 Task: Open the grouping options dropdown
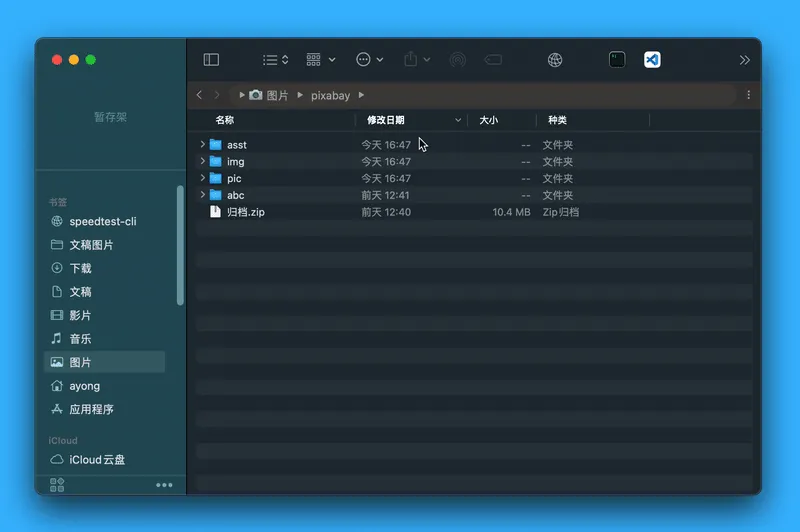click(320, 60)
